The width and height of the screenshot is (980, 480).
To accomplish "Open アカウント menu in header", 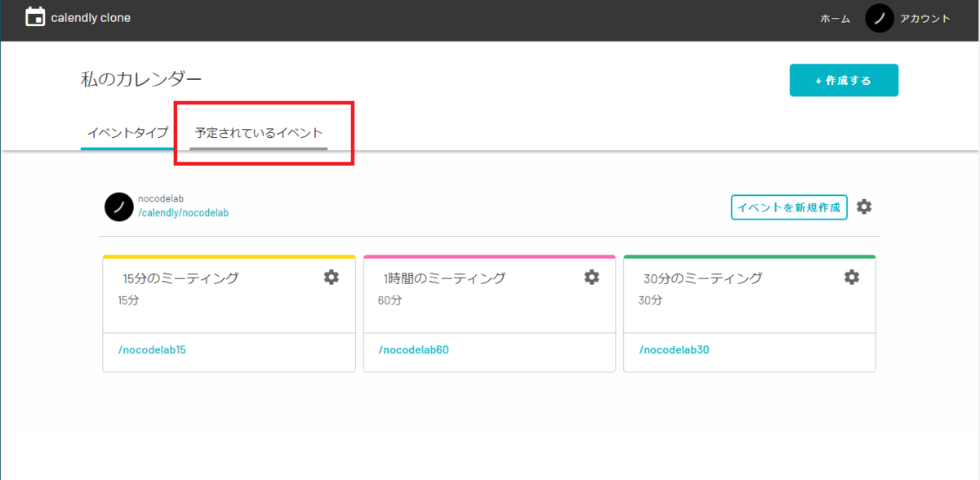I will pos(925,19).
